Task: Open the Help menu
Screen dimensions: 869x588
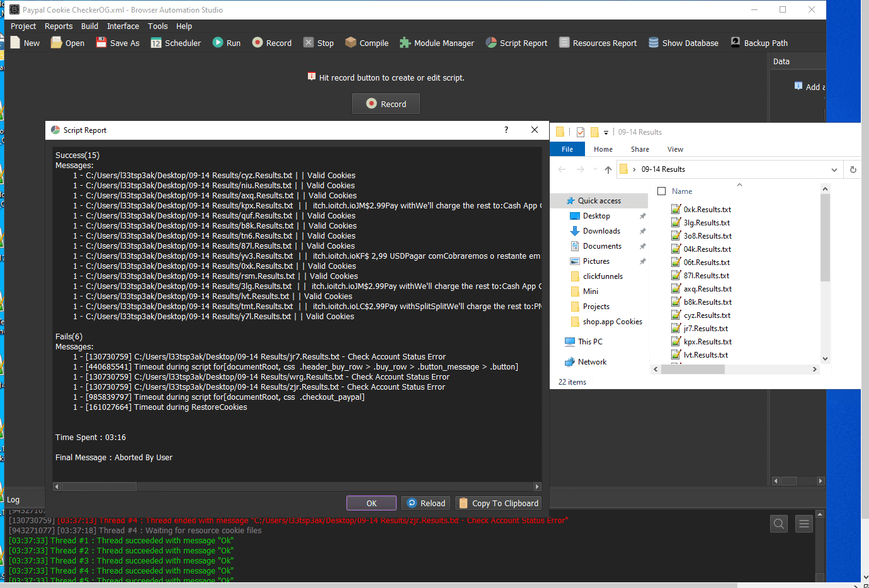Action: tap(184, 26)
